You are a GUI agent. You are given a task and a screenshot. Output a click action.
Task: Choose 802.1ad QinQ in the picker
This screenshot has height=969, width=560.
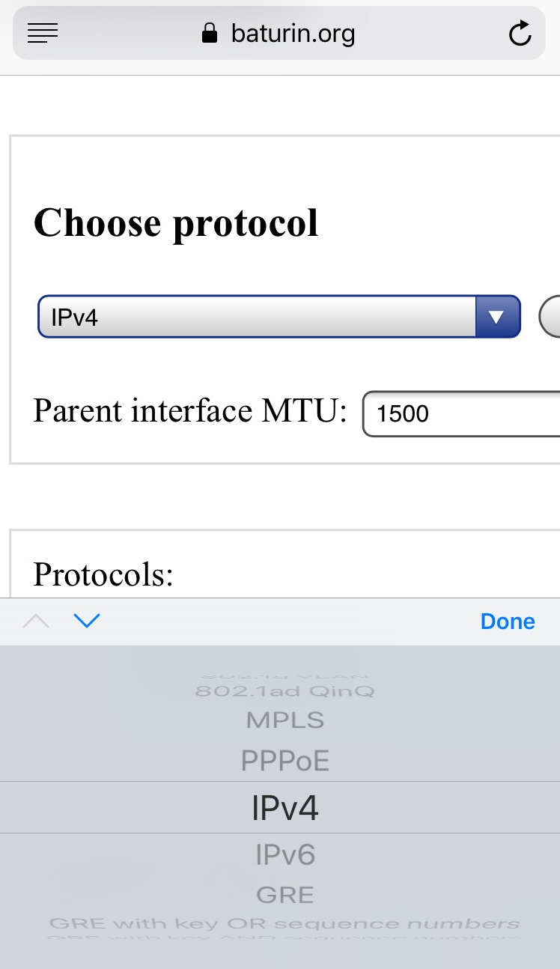[x=284, y=690]
